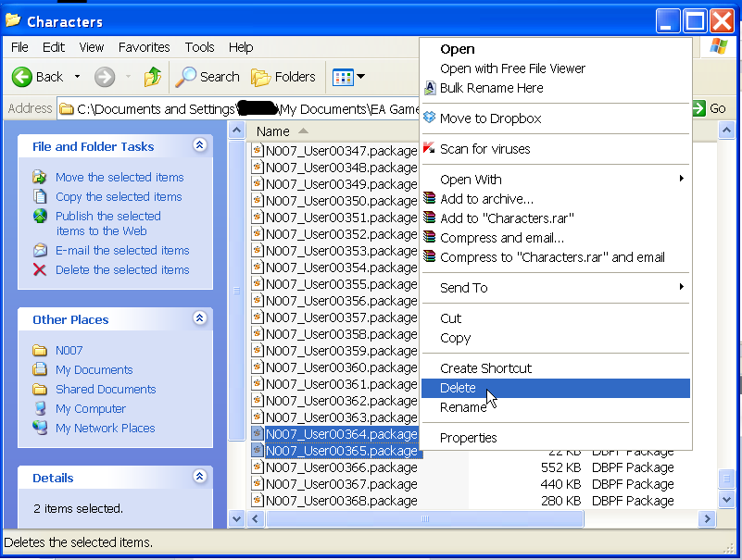Click the red X delete icon in tasks
Image resolution: width=742 pixels, height=560 pixels.
(40, 269)
